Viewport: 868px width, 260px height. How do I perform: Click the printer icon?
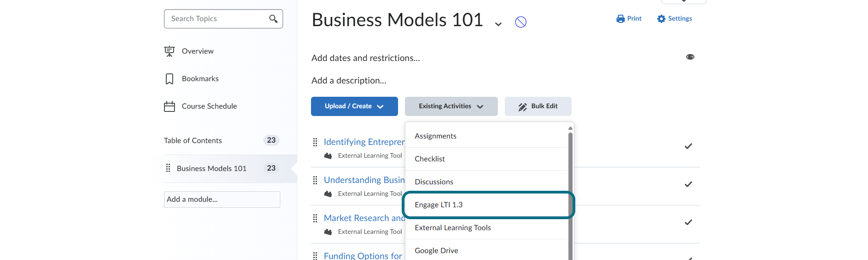(x=621, y=19)
